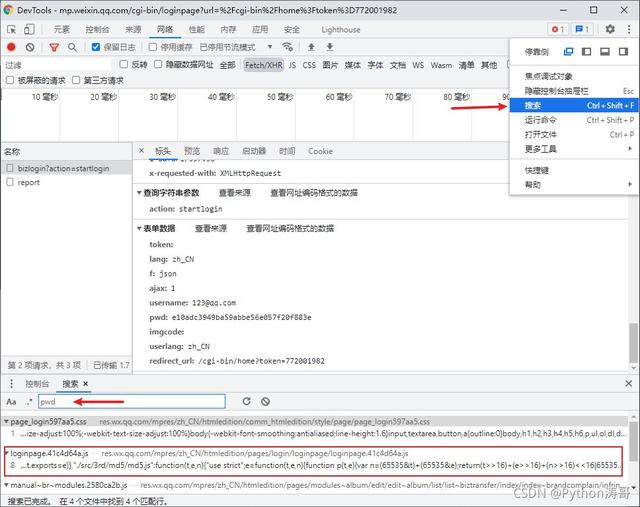This screenshot has height=507, width=640.
Task: Open the red error counter badge
Action: (x=558, y=29)
